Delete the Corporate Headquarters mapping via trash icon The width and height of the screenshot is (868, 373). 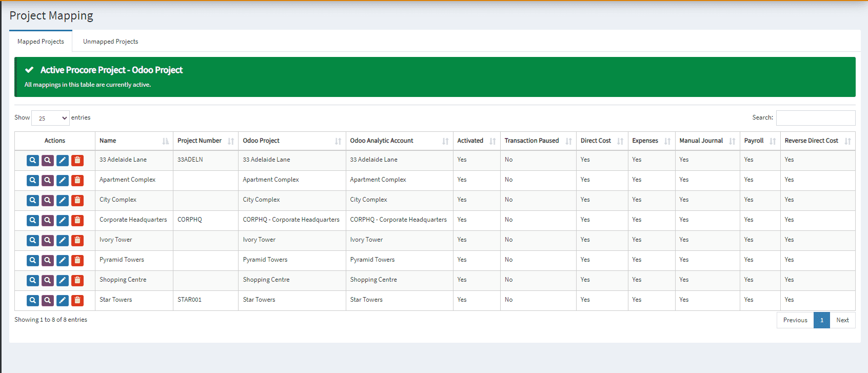[77, 221]
